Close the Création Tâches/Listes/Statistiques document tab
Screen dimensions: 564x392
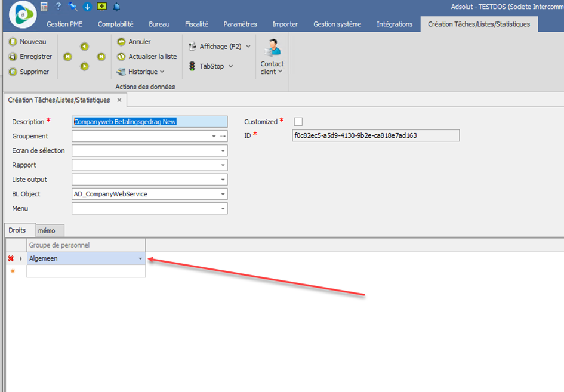pos(119,100)
